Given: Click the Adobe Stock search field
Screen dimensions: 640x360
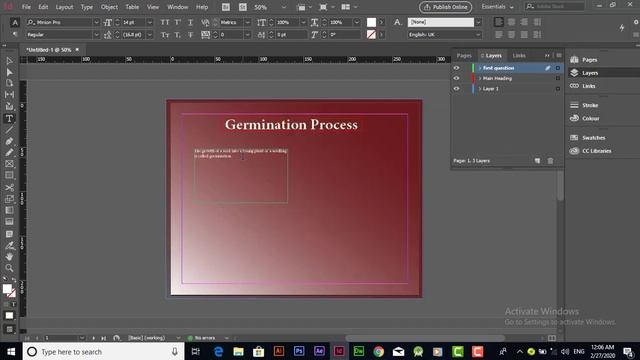Looking at the screenshot, I should [554, 7].
